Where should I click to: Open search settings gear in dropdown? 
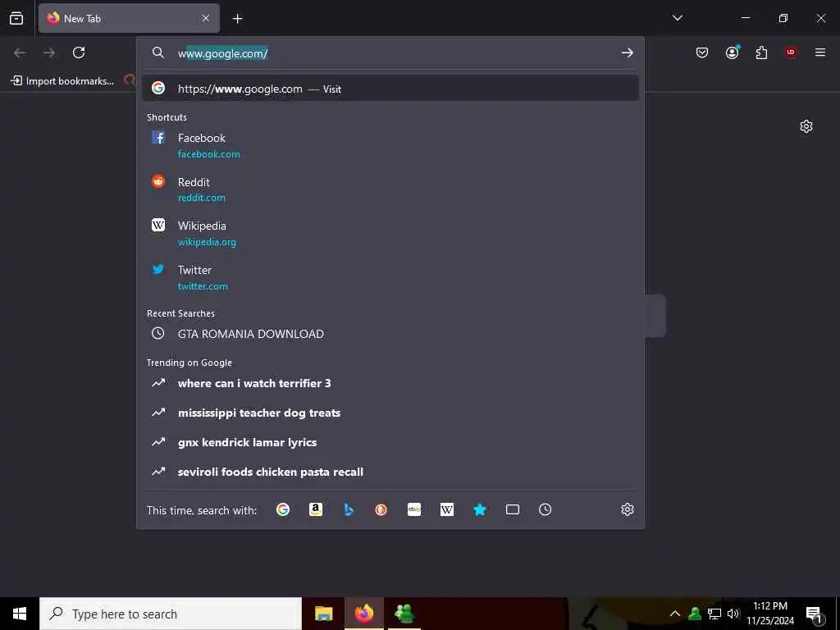[x=628, y=509]
